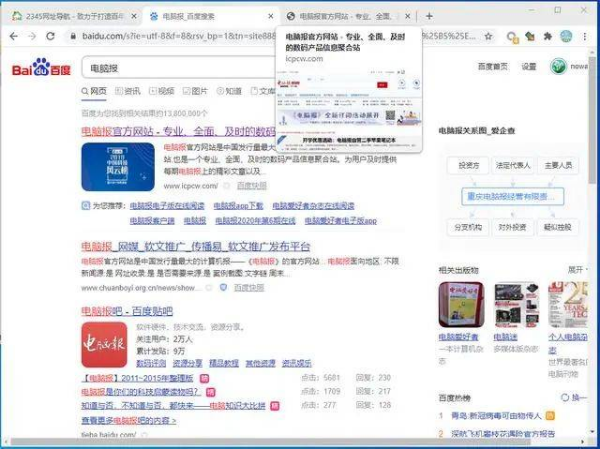Open 电脑爱好者杂志在线阅读 recommendation
Screen dimensions: 600x449
point(313,206)
